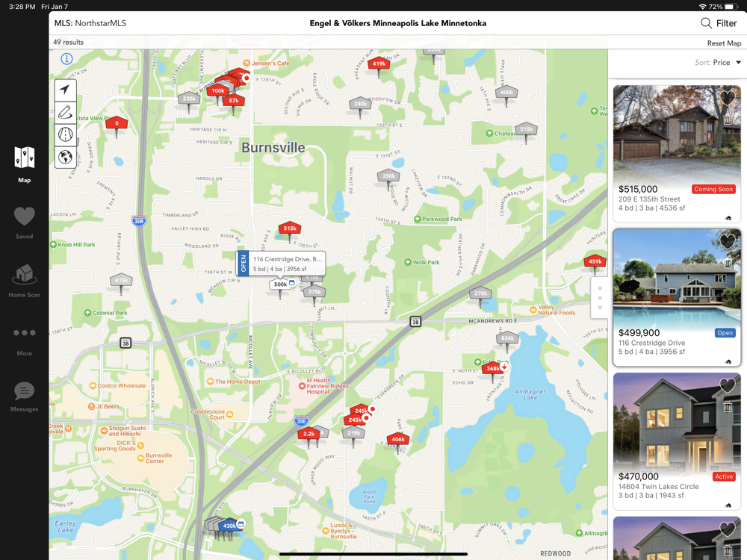Image resolution: width=747 pixels, height=560 pixels.
Task: Tap the map info icon
Action: tap(66, 58)
